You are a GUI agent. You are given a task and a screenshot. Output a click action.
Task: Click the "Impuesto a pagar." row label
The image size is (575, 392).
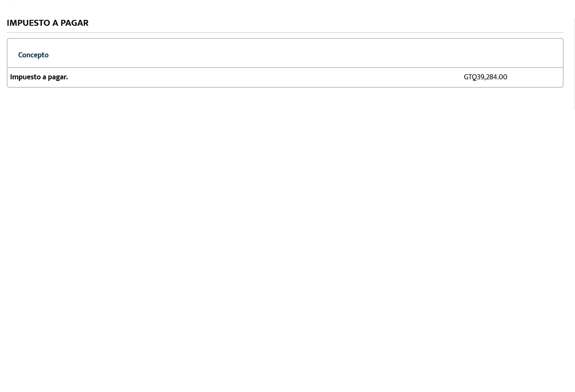39,77
